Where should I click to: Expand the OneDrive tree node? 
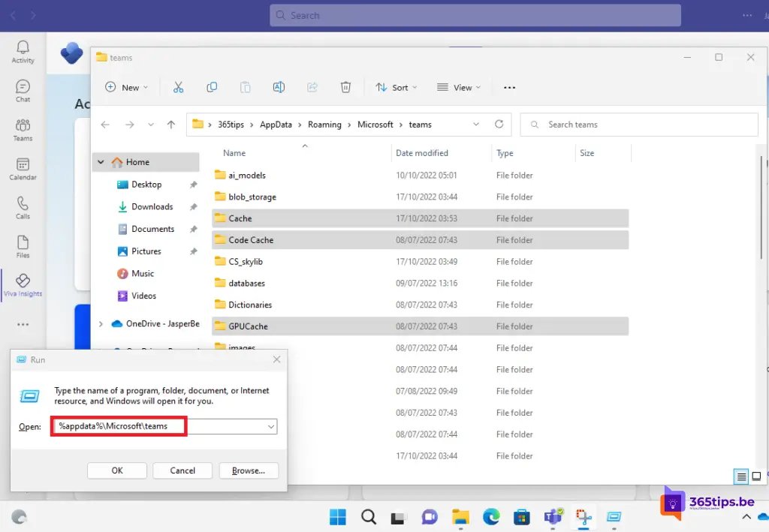(x=101, y=324)
